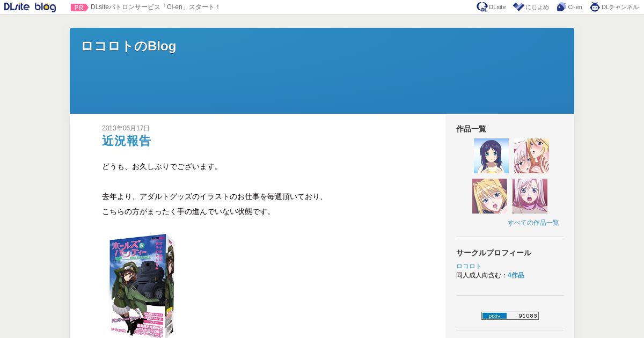Open the 近況報告 post title
Image resolution: width=644 pixels, height=338 pixels.
click(127, 141)
